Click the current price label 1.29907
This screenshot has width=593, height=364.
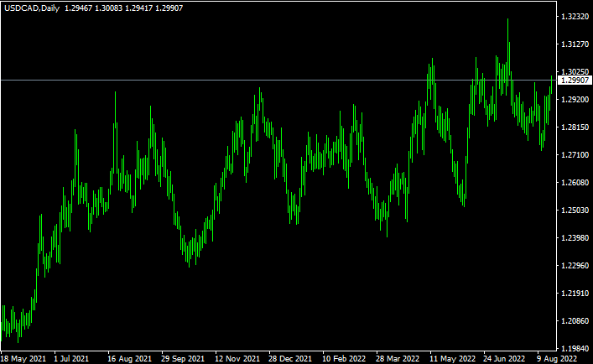point(575,81)
